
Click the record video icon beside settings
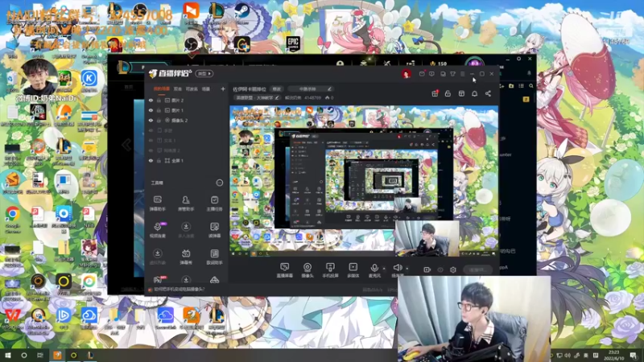(427, 269)
